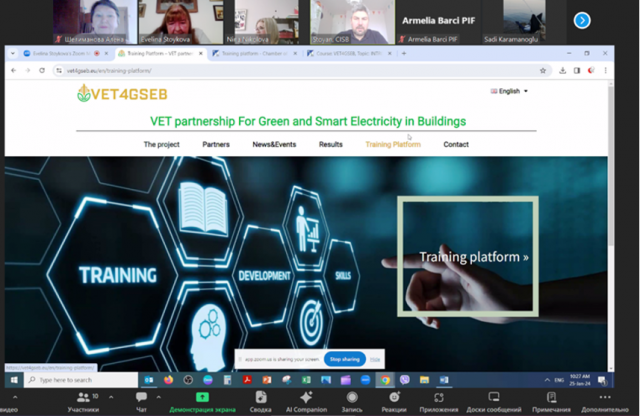Screen dimensions: 640x416
Task: Expand chat options caret next to Чат
Action: coord(159,397)
